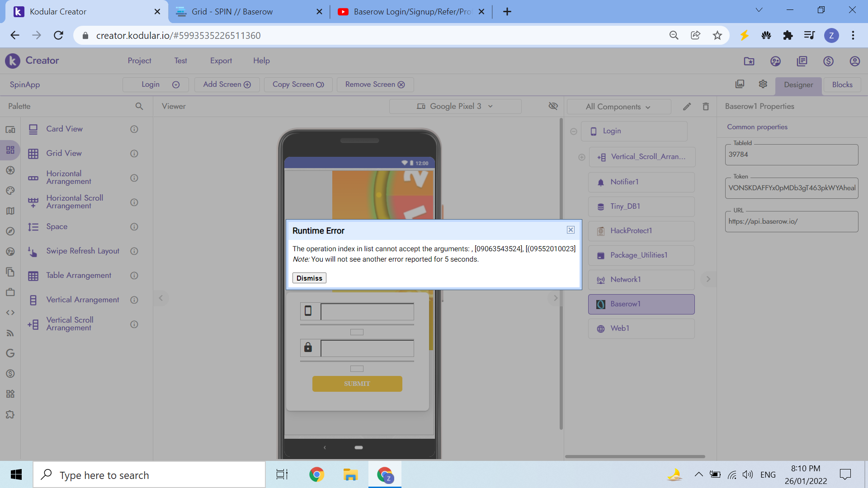Search the palette with magnifier icon
The width and height of the screenshot is (868, 488).
tap(139, 106)
